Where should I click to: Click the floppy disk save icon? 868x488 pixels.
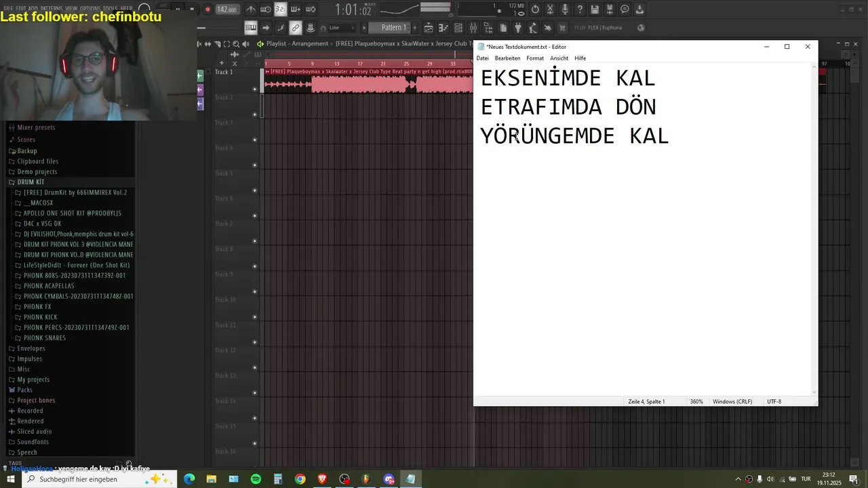(595, 9)
